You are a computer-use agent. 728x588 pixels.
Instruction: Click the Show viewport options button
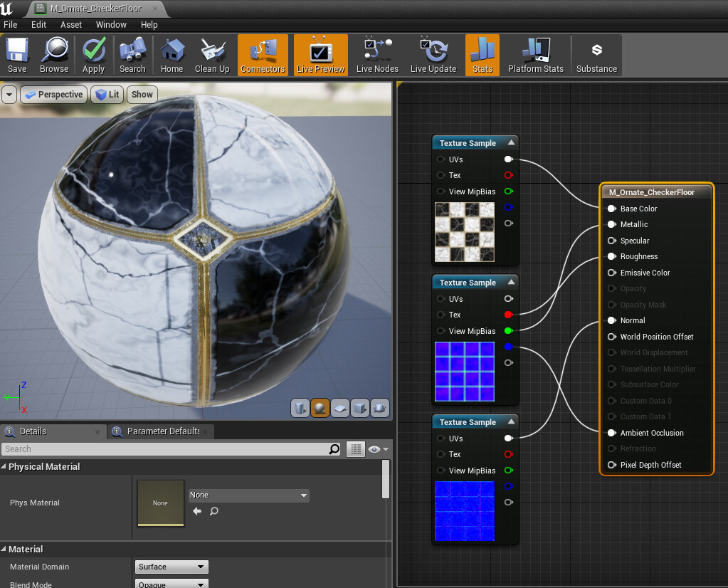tap(142, 94)
